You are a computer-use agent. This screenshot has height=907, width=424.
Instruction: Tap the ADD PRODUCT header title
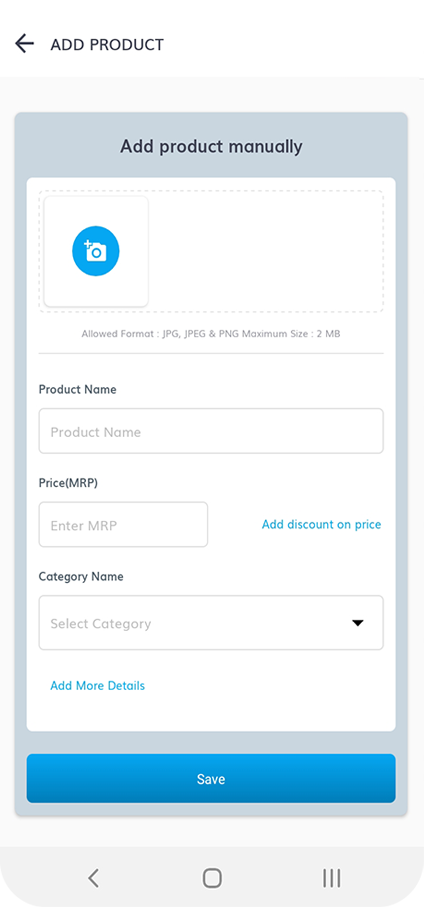pyautogui.click(x=107, y=45)
